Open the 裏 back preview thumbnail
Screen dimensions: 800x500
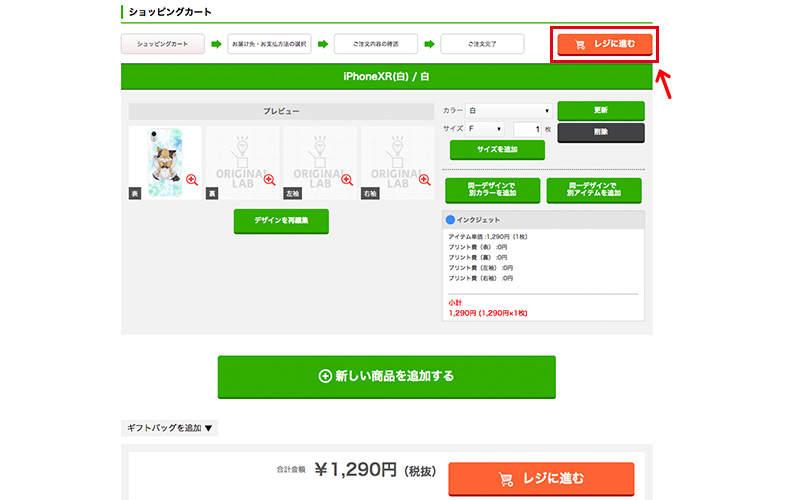[x=242, y=163]
